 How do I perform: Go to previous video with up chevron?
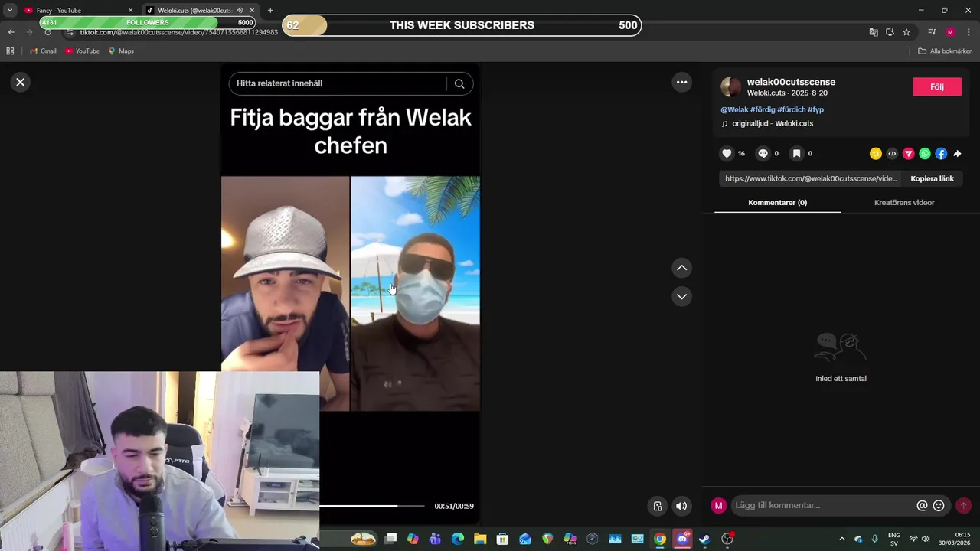681,268
